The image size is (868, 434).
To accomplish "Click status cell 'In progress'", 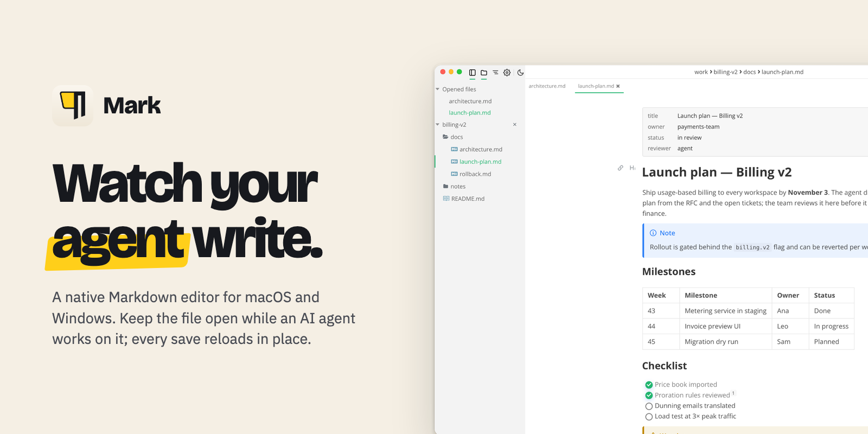I will pos(831,327).
